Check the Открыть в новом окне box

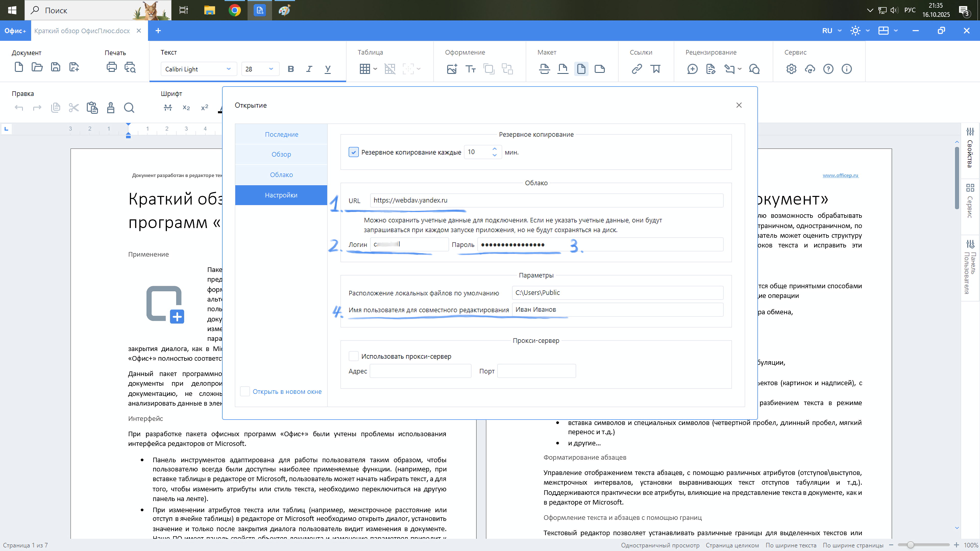click(x=245, y=391)
